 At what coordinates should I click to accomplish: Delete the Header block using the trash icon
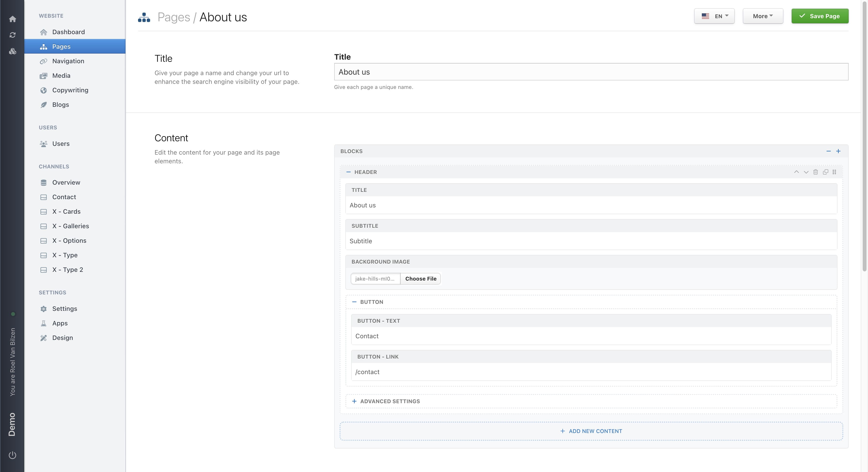(815, 172)
